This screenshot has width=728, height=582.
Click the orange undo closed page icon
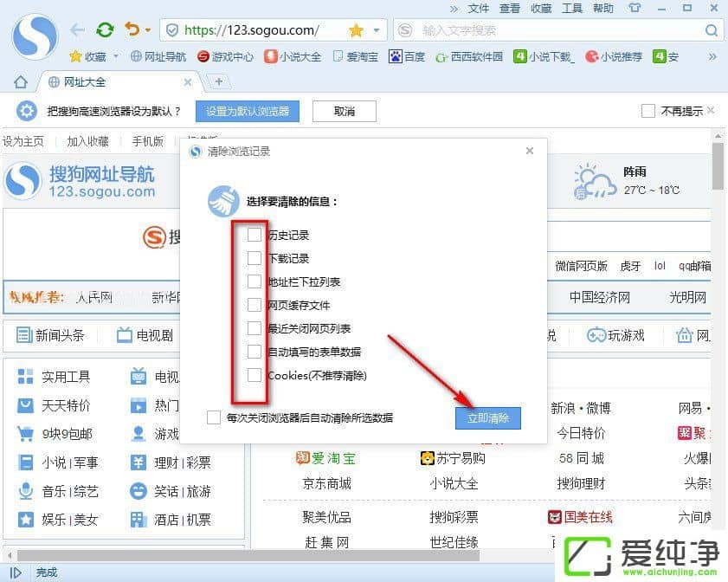coord(132,30)
